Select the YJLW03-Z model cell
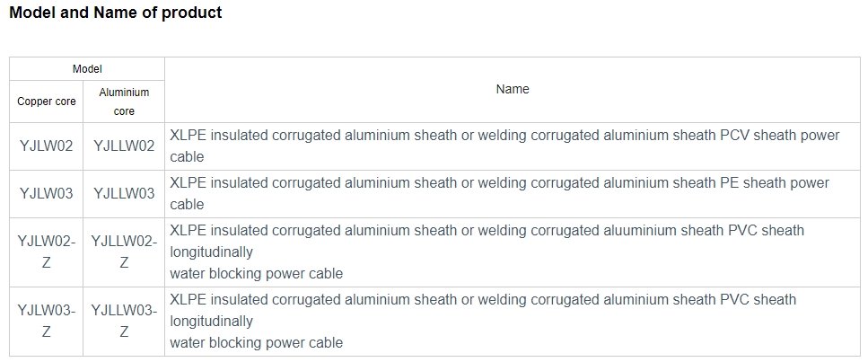This screenshot has height=362, width=868. click(47, 322)
